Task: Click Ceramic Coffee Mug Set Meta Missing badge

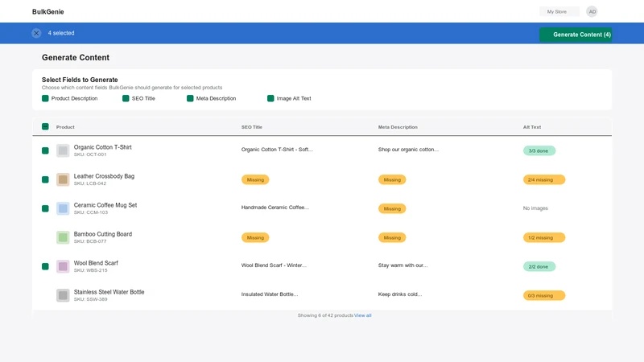Action: [x=392, y=208]
